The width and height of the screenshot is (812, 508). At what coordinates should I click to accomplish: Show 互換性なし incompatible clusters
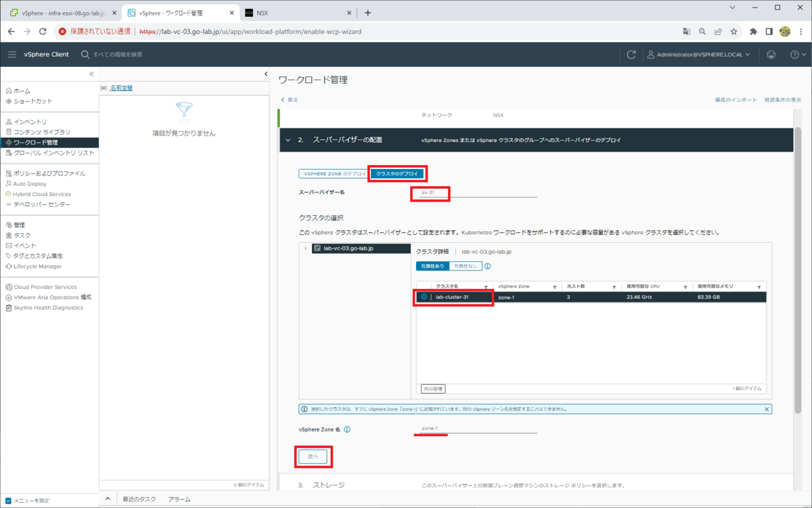click(x=466, y=267)
